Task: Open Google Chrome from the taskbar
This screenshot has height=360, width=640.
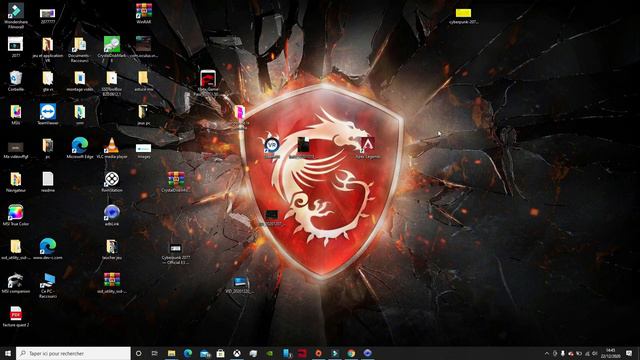Action: click(x=351, y=353)
